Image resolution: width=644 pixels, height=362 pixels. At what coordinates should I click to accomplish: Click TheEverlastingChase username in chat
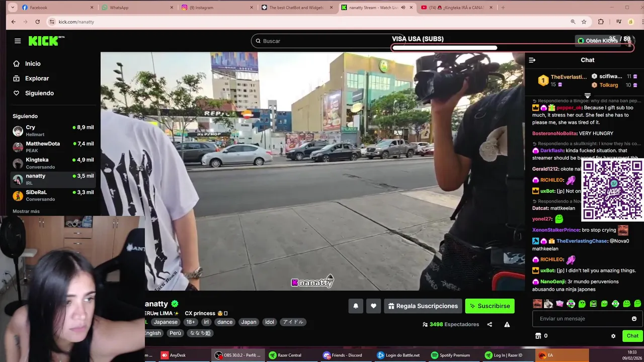click(582, 241)
